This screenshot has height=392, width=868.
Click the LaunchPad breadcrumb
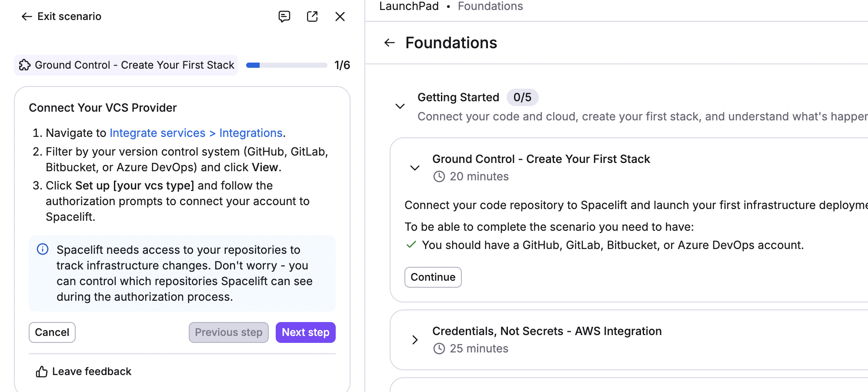point(408,6)
